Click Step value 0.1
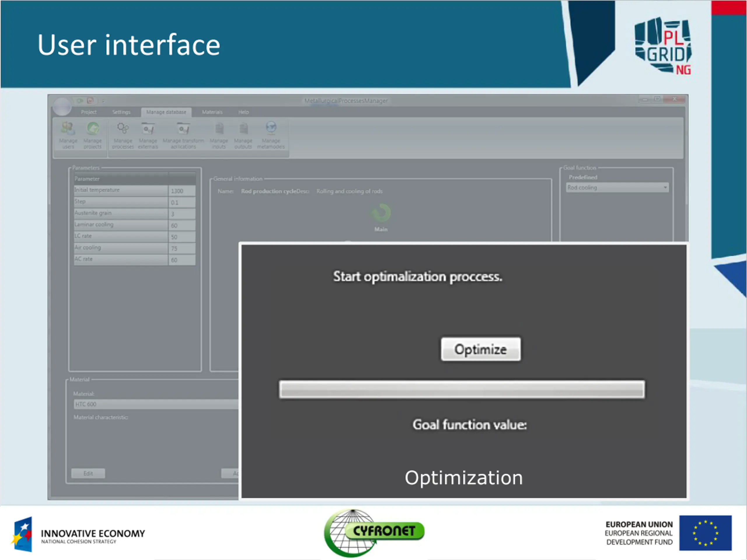747x560 pixels. click(182, 202)
